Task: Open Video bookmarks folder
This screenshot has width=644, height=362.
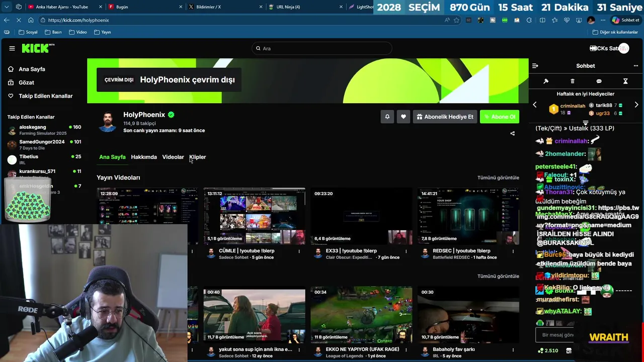Action: tap(77, 32)
